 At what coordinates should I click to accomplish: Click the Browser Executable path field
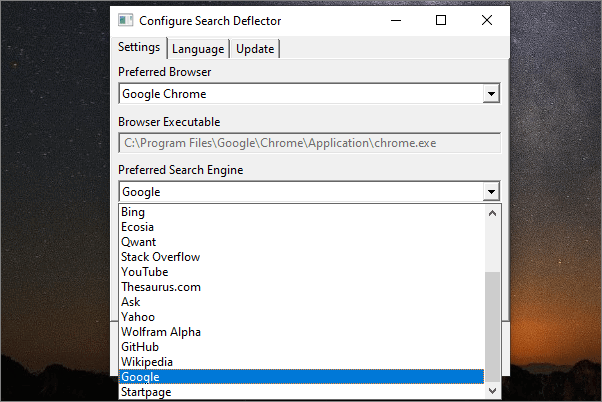tap(309, 143)
